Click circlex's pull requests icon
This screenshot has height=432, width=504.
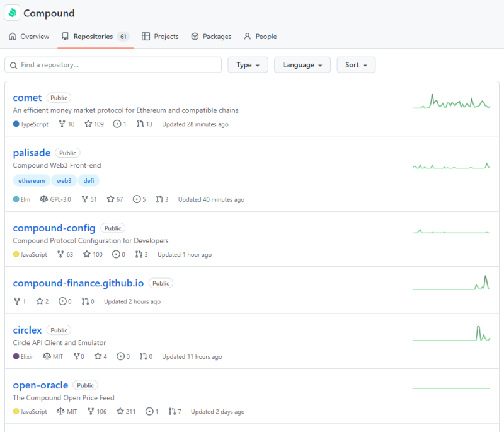coord(144,356)
